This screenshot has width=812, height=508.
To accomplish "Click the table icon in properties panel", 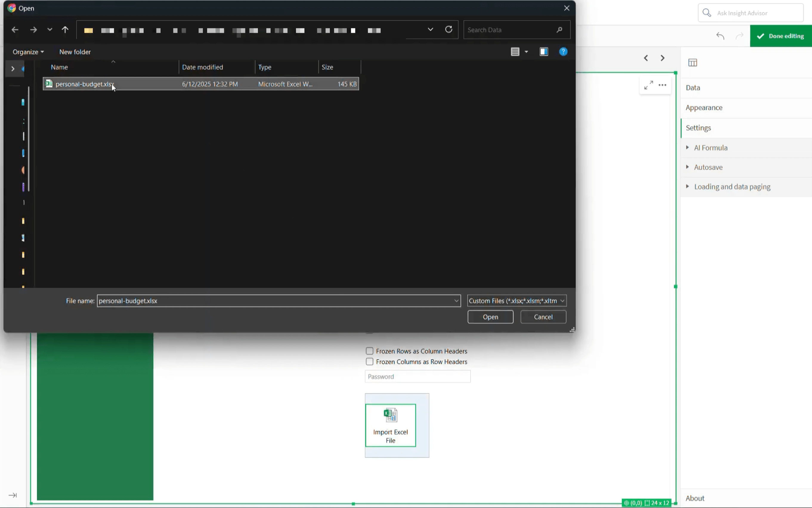I will 692,62.
